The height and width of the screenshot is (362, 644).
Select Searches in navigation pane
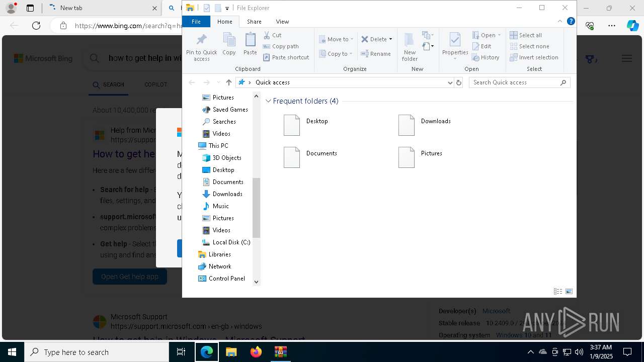pos(219,122)
